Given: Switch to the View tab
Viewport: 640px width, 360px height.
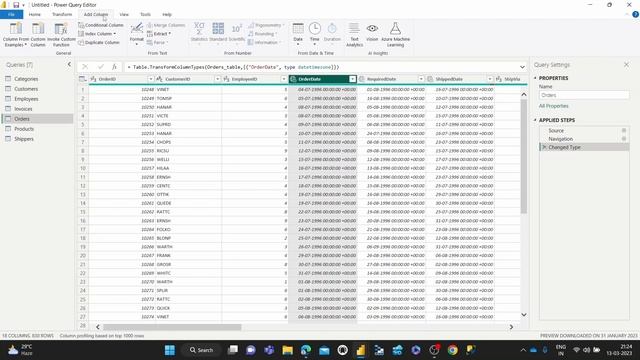Looking at the screenshot, I should coord(124,14).
